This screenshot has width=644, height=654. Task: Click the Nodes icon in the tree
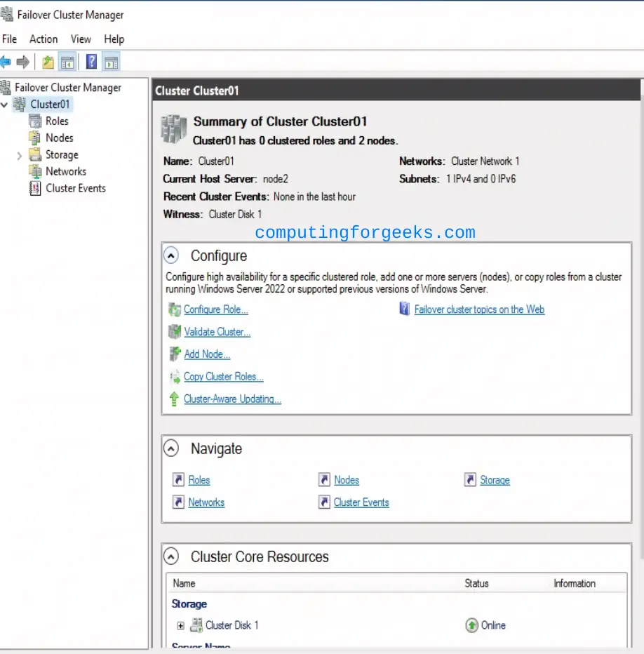[35, 138]
